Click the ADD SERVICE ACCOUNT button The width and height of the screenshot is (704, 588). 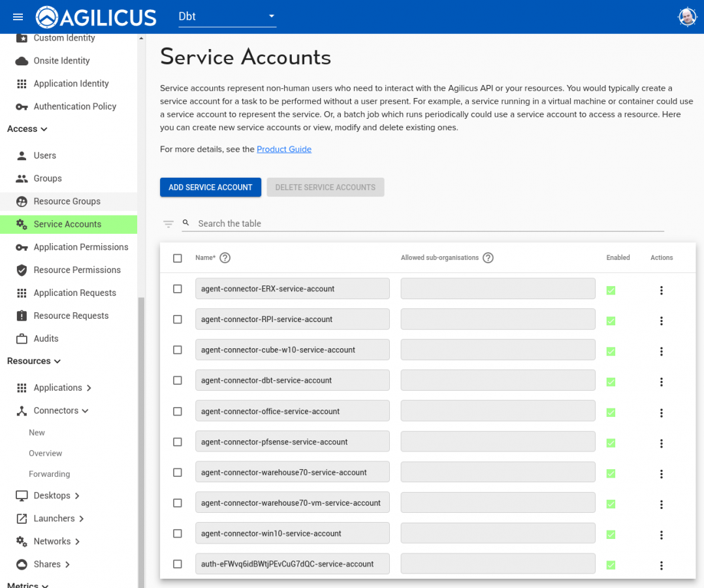point(210,187)
